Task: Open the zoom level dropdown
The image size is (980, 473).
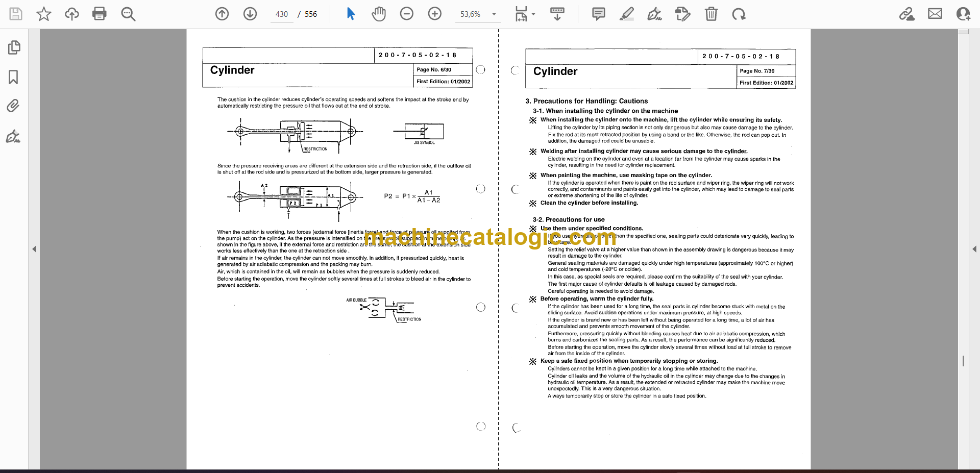Action: click(494, 14)
